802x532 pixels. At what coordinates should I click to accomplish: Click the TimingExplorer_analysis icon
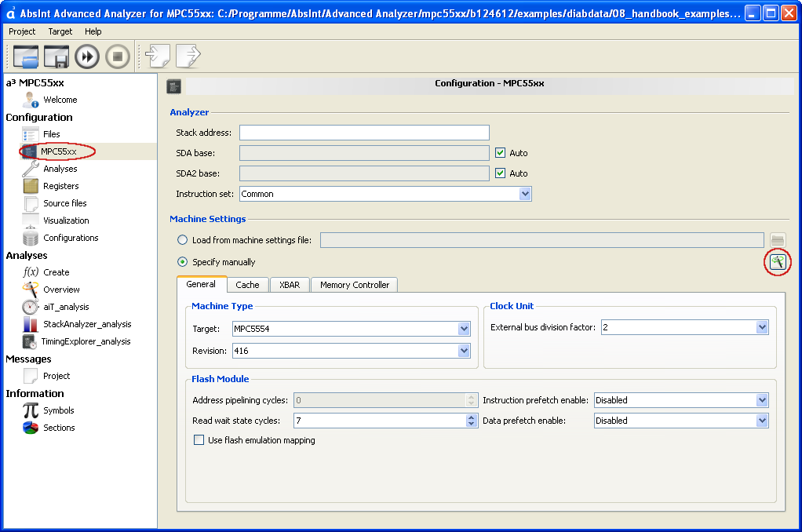pyautogui.click(x=29, y=341)
